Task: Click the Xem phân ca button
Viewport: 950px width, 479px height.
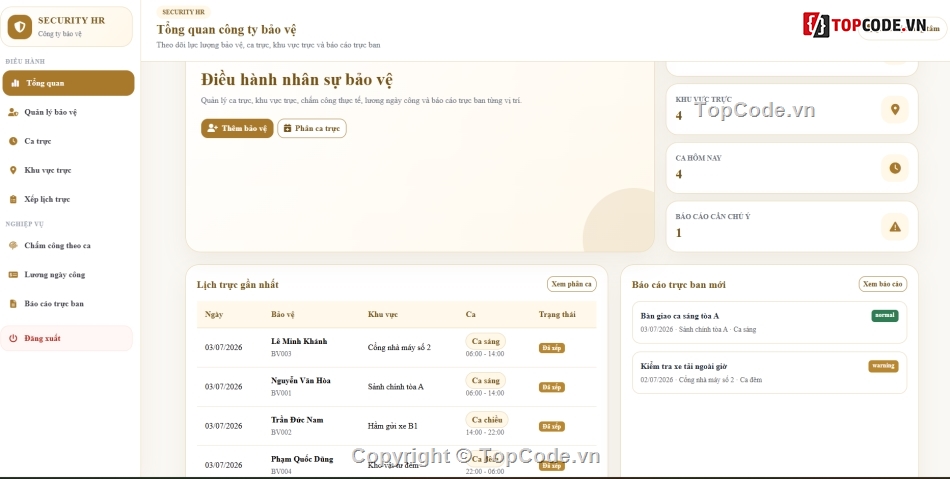Action: pyautogui.click(x=571, y=284)
